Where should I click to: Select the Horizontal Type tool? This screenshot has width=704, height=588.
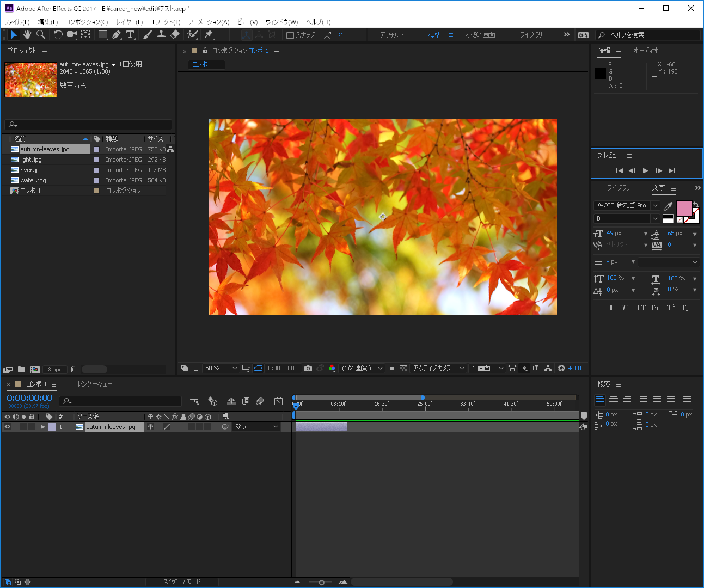[130, 35]
